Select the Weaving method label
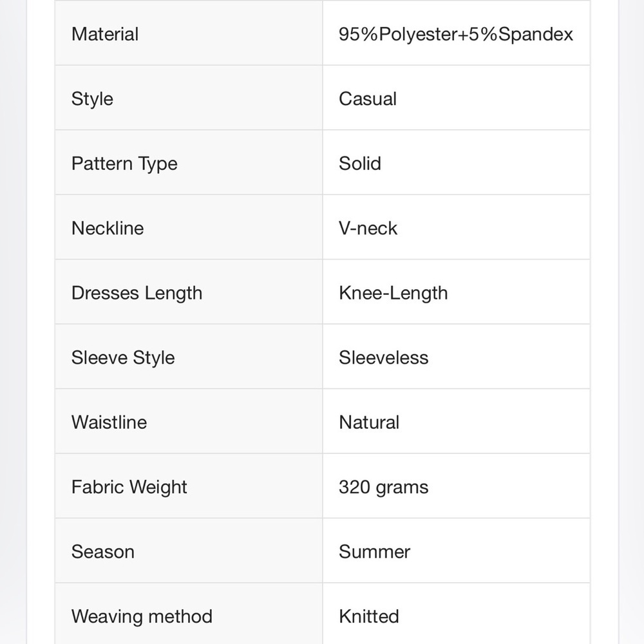The image size is (644, 644). click(x=142, y=616)
